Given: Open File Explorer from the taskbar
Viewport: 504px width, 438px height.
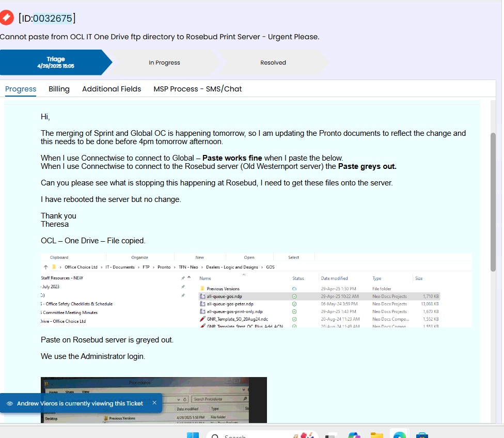Looking at the screenshot, I should pos(377,435).
